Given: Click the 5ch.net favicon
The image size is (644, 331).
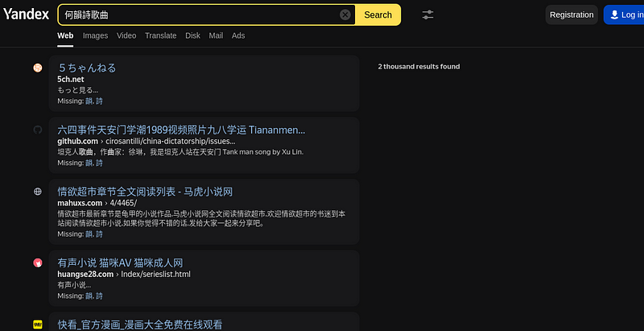Looking at the screenshot, I should point(38,68).
